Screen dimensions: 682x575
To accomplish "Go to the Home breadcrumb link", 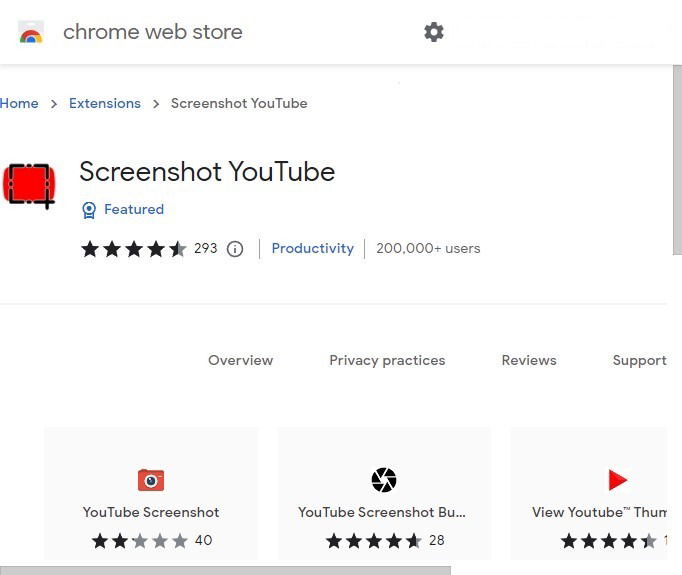I will pyautogui.click(x=19, y=104).
